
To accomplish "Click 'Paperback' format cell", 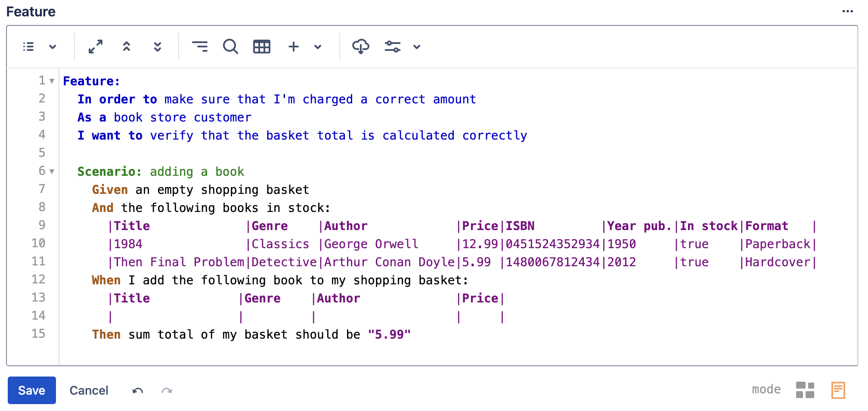I will point(778,244).
